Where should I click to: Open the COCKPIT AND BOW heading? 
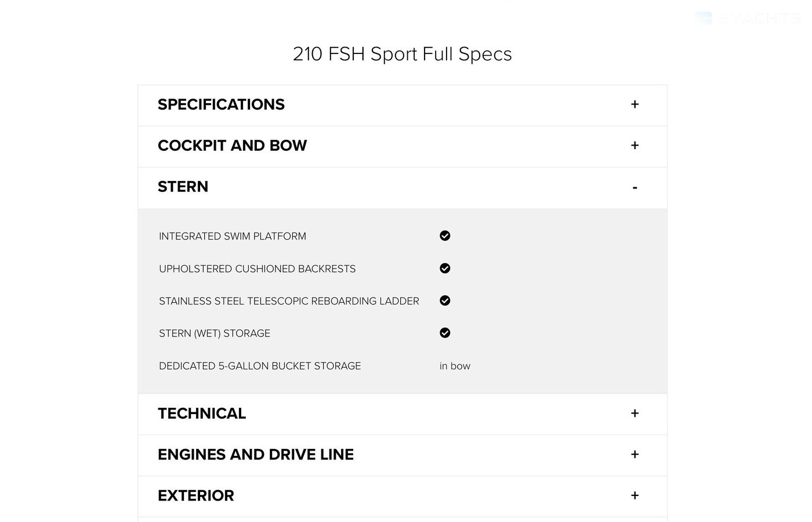point(232,146)
